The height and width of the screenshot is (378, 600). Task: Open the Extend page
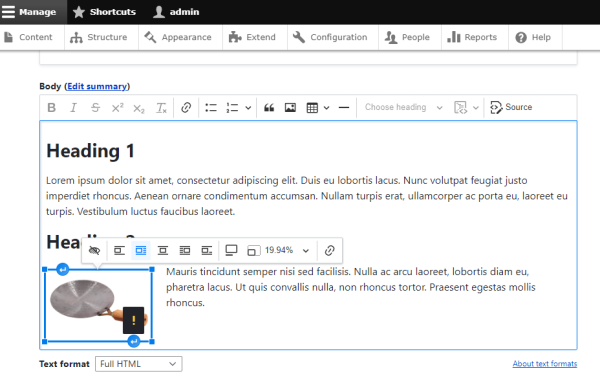point(252,37)
